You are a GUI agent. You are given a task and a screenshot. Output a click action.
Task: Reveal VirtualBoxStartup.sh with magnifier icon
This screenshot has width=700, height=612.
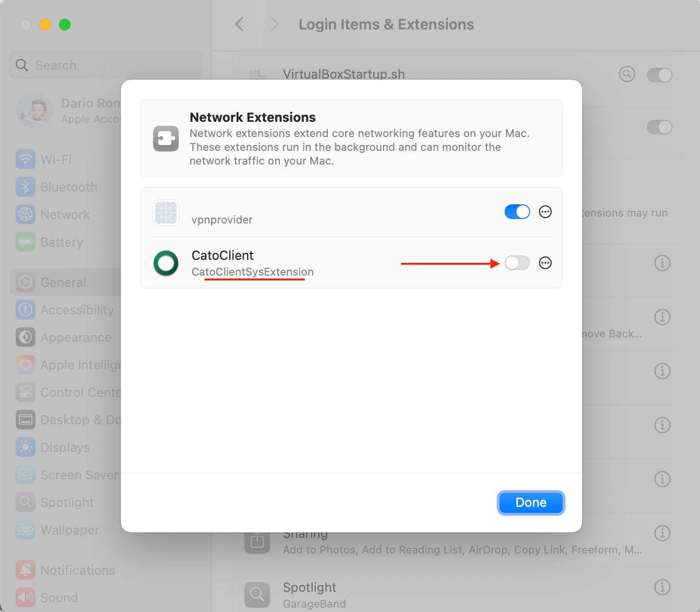pyautogui.click(x=627, y=74)
